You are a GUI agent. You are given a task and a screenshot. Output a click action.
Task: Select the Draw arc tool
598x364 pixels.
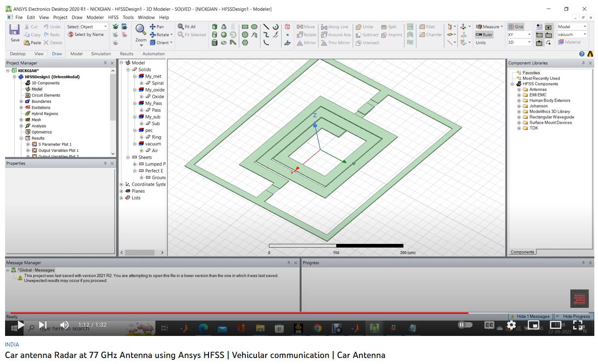pyautogui.click(x=275, y=27)
